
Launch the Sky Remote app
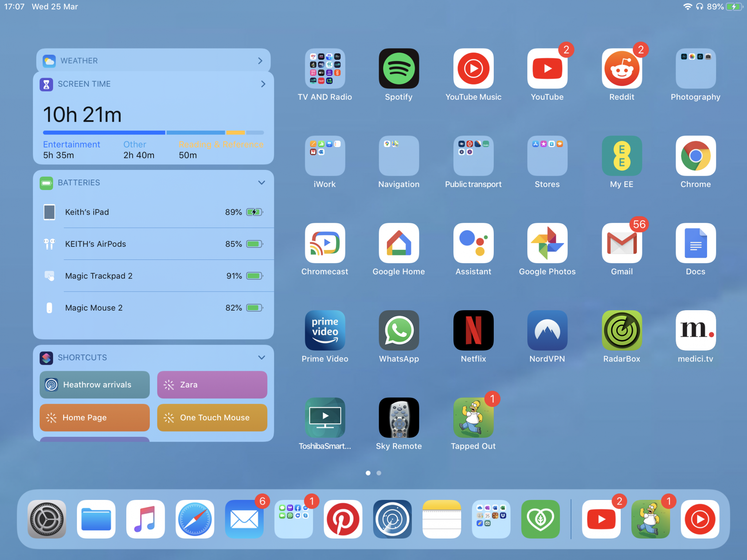click(399, 418)
